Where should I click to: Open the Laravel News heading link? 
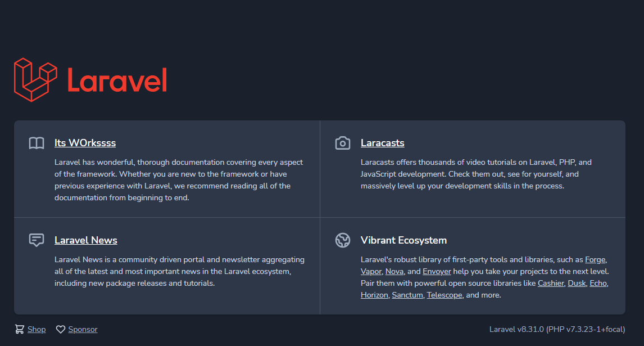click(86, 240)
